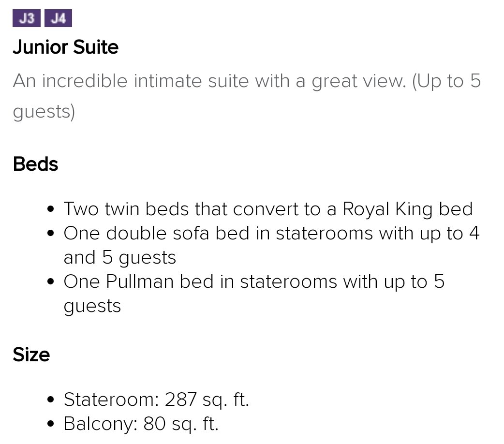Click the bullet before One Pullman bed
Screen dimensions: 504x444
[50, 282]
